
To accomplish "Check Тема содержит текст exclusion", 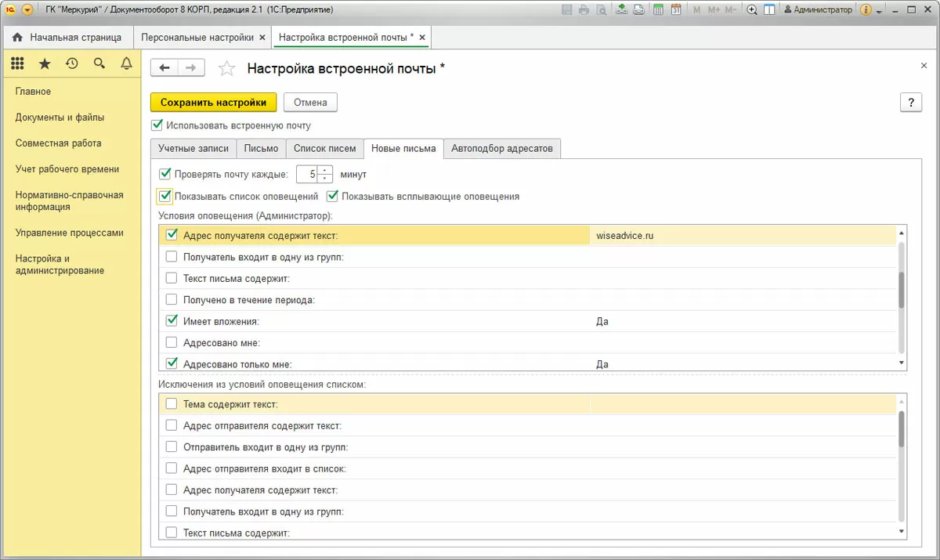I will click(172, 404).
